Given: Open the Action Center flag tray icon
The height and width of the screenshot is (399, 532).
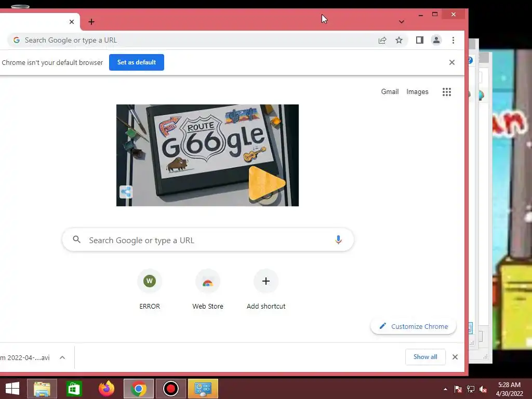Looking at the screenshot, I should 458,389.
